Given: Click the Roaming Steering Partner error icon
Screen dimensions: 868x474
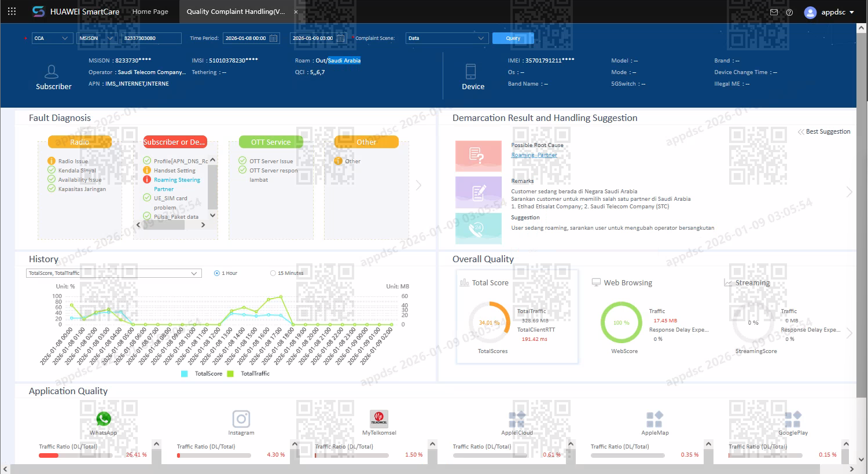Looking at the screenshot, I should tap(147, 179).
